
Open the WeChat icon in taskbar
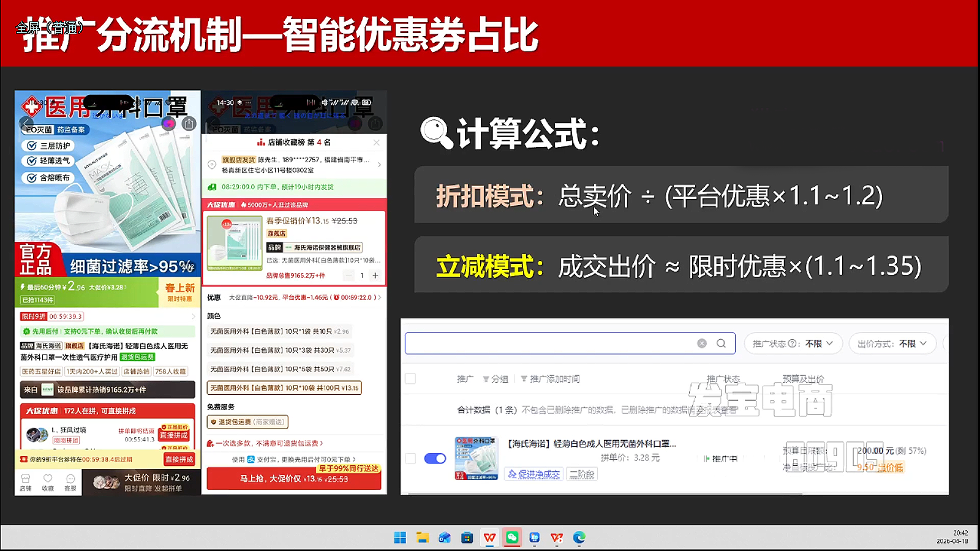click(512, 538)
